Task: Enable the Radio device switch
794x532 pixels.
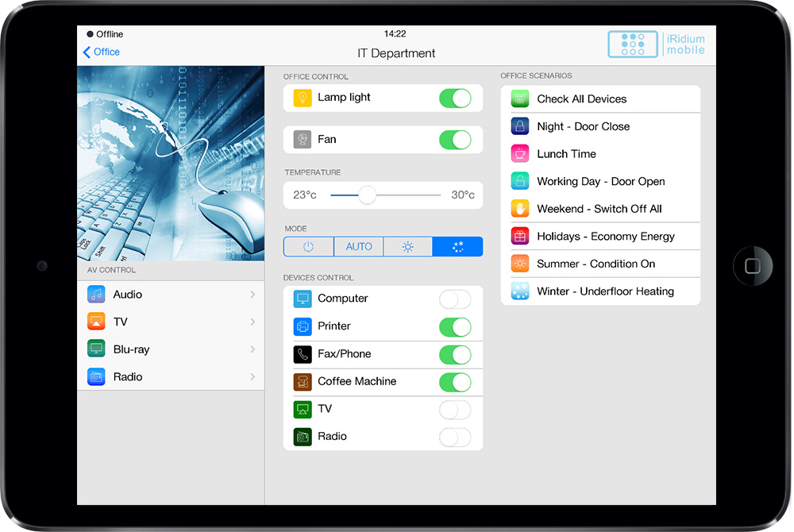Action: point(455,437)
